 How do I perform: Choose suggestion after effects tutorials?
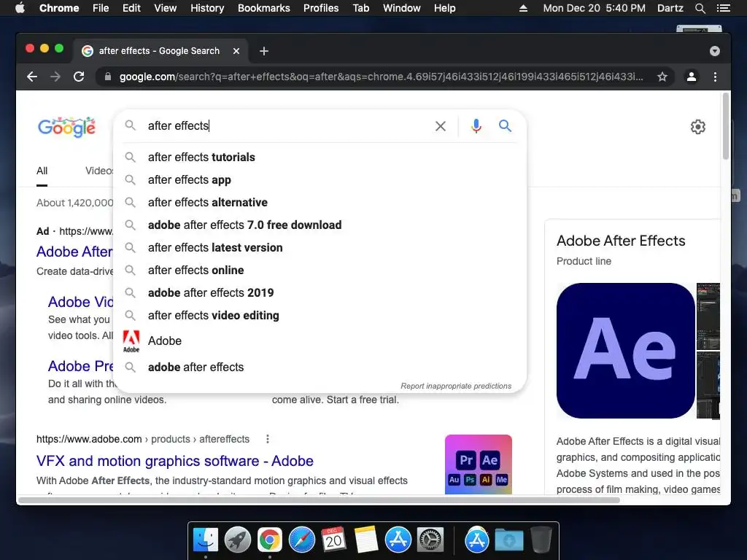320,157
